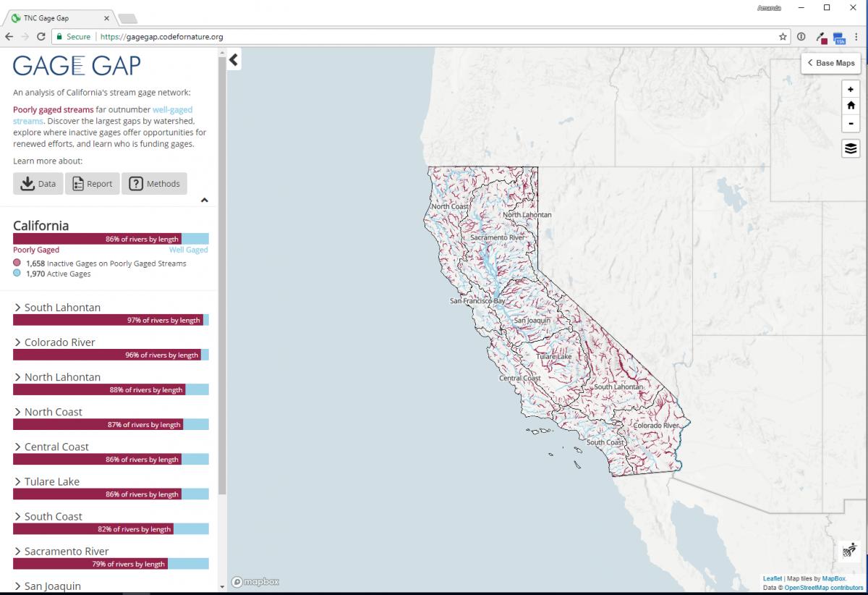Click the info circle extension icon

pyautogui.click(x=801, y=36)
